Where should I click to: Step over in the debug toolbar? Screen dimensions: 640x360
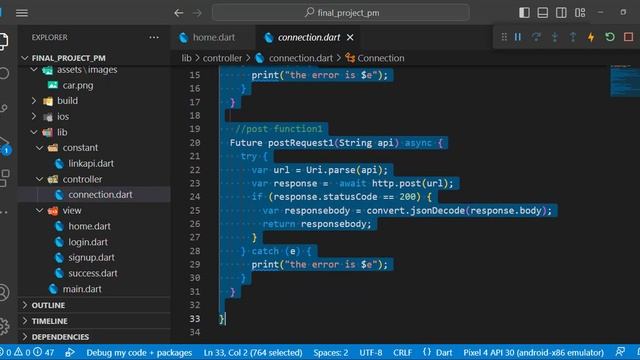tap(536, 37)
